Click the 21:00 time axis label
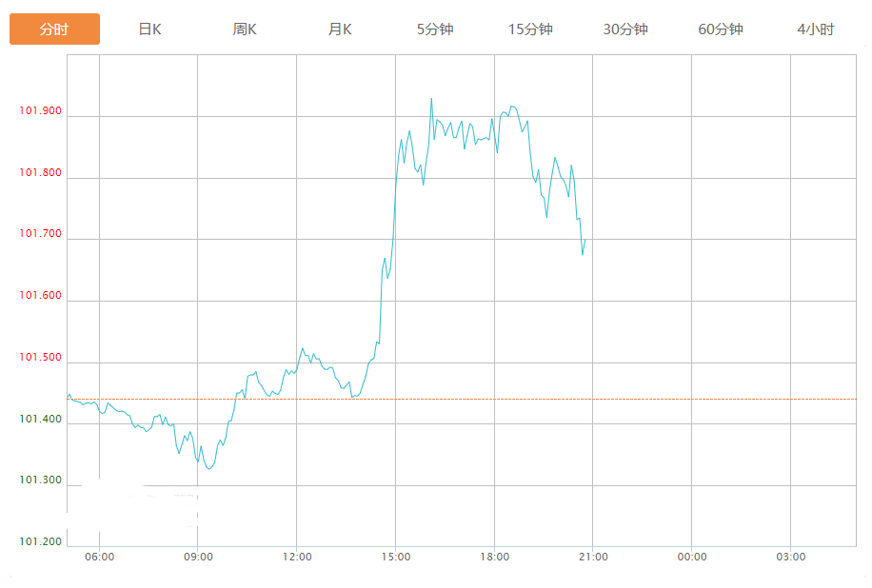The image size is (872, 588). (x=593, y=558)
